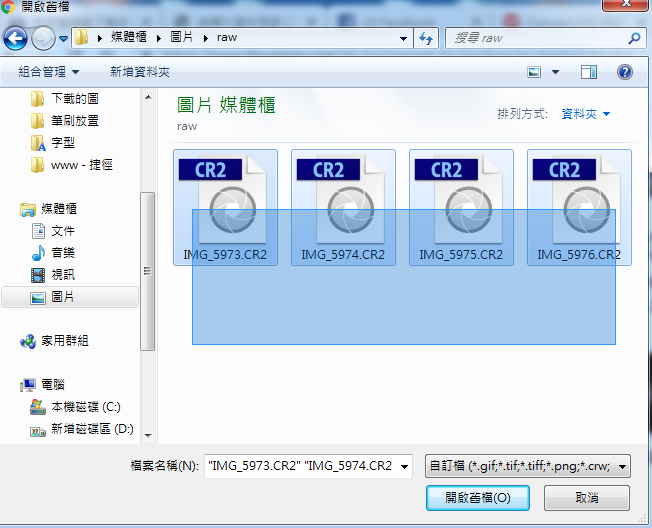Click the Forward navigation arrow button
Image resolution: width=652 pixels, height=528 pixels.
[x=43, y=39]
